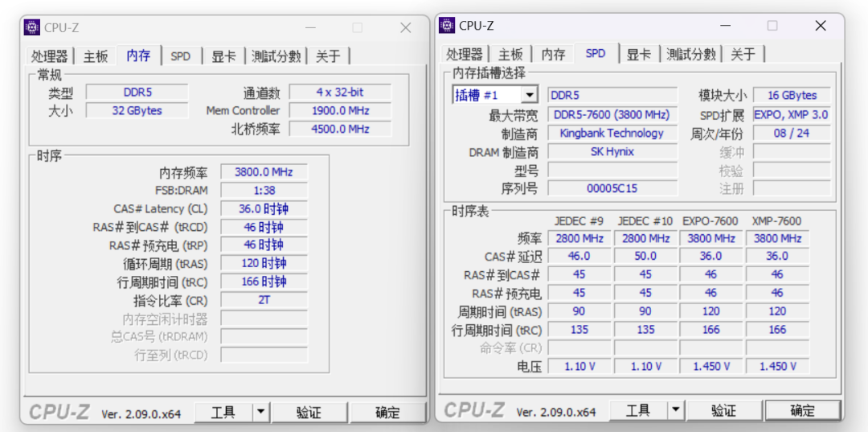Image resolution: width=868 pixels, height=432 pixels.
Task: Click tRC 166 时钟 value in left window
Action: tap(264, 282)
